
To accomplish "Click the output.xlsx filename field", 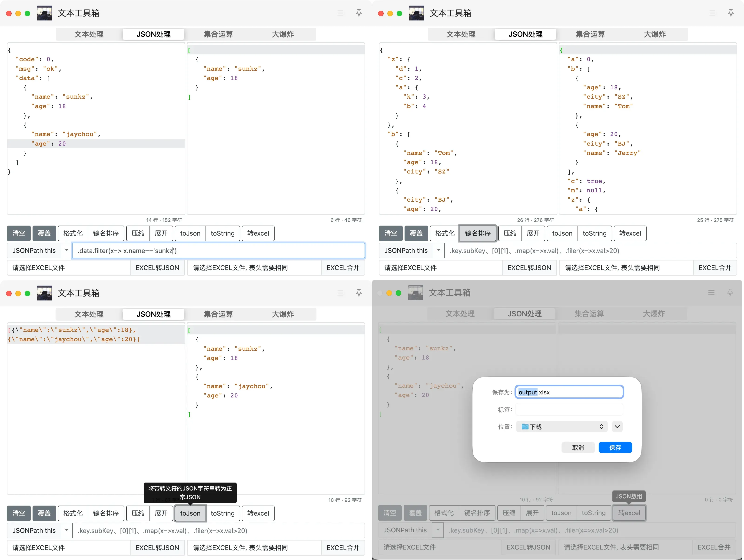I will click(x=569, y=392).
